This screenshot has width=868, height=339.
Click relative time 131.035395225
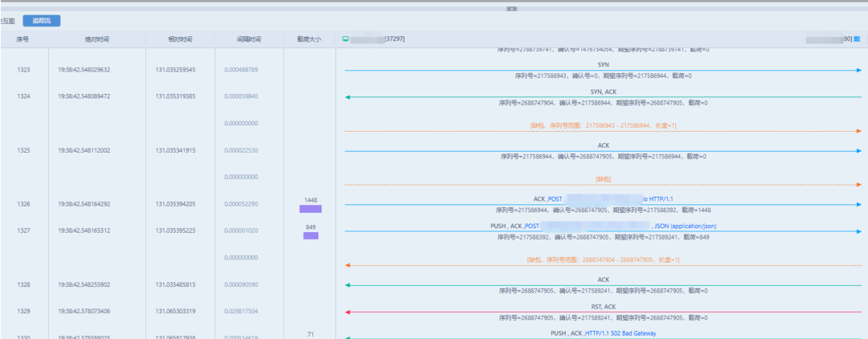(x=175, y=231)
